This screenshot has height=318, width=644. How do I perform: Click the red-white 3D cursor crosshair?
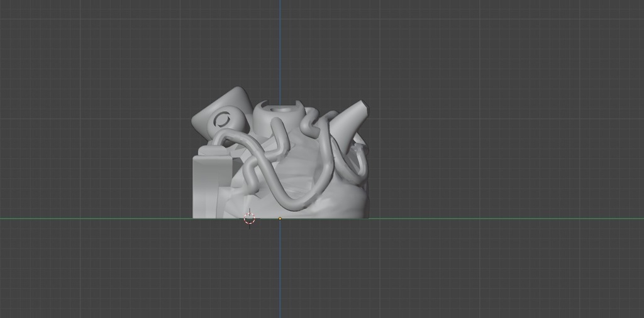point(249,219)
